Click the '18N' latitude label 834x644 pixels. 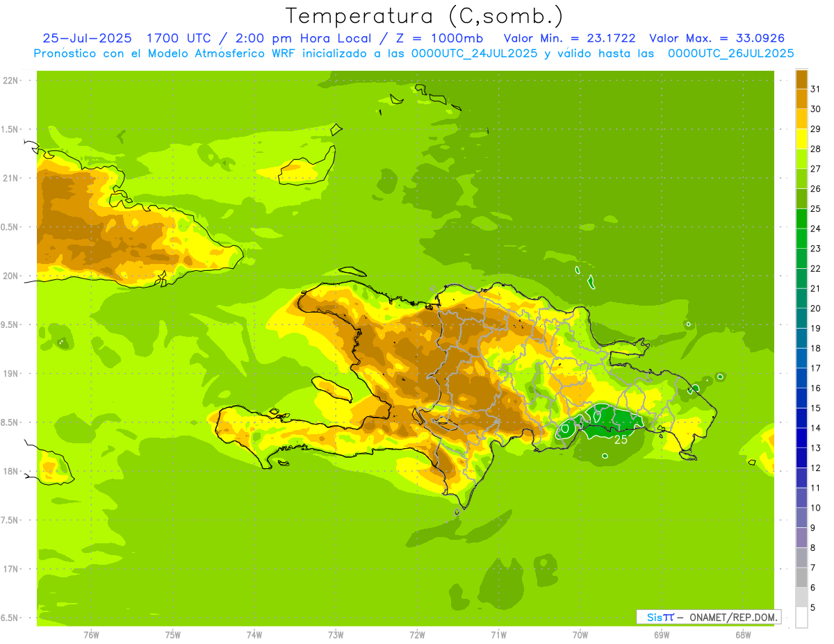[12, 472]
